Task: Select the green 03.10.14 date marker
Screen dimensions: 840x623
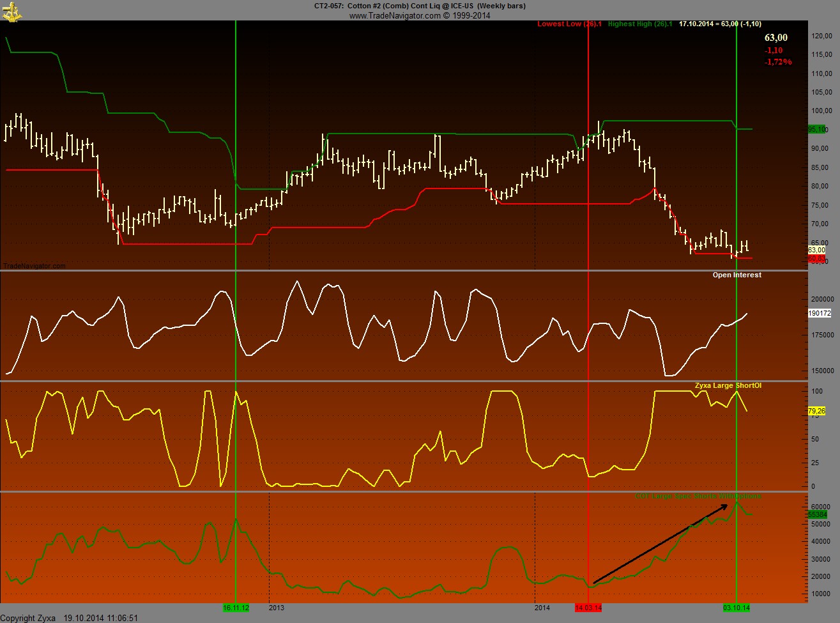Action: pos(737,608)
